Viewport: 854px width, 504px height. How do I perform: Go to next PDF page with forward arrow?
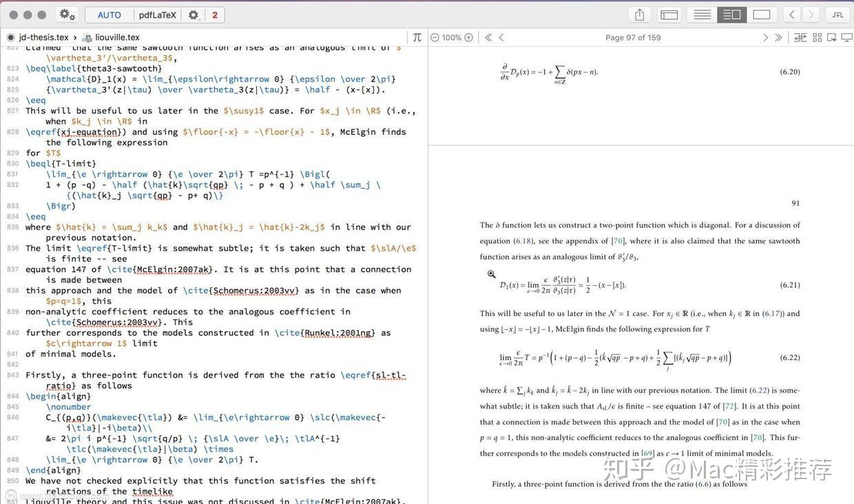click(764, 38)
